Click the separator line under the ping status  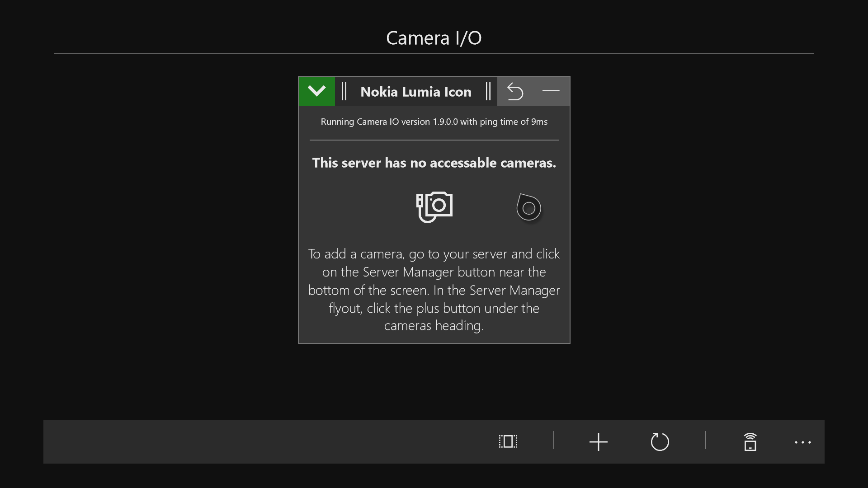pos(434,140)
